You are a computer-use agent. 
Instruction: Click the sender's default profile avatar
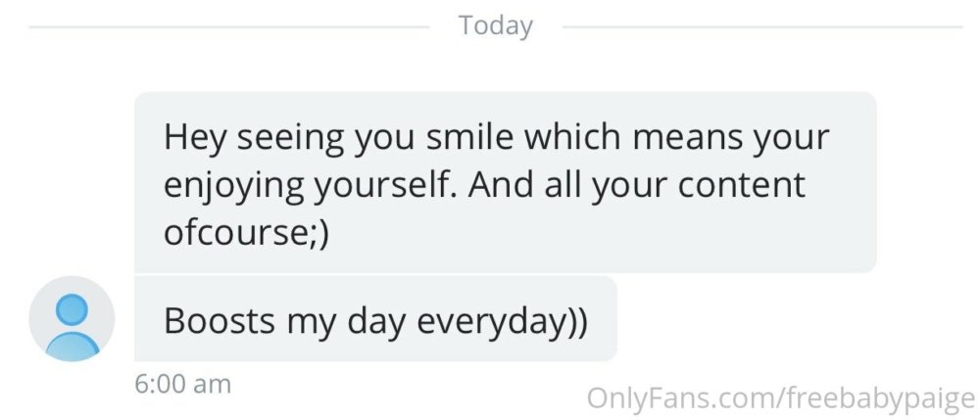point(72,319)
